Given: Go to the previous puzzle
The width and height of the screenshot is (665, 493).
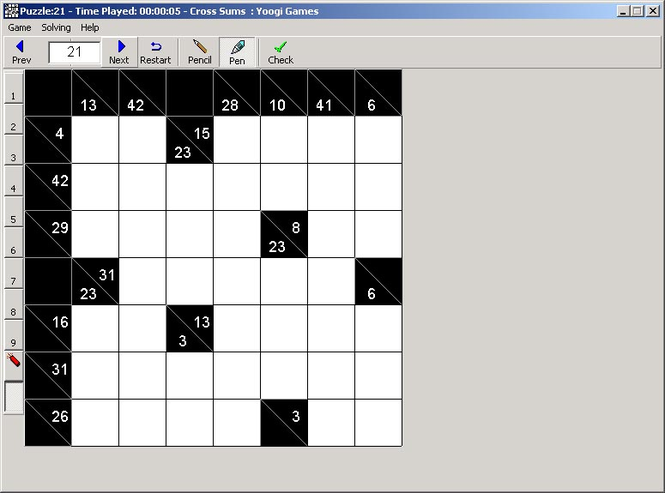Looking at the screenshot, I should [x=19, y=52].
